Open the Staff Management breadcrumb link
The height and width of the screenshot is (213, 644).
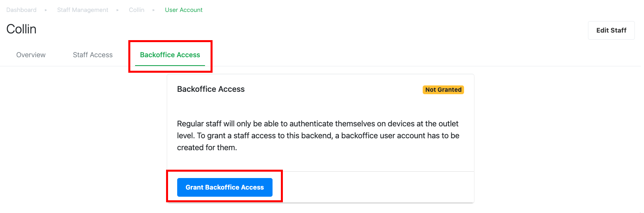(x=83, y=10)
